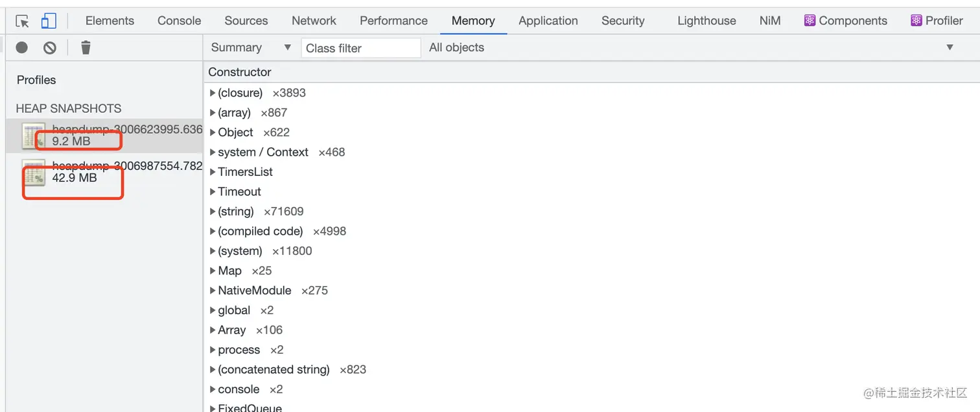Expand the (closure) constructor row
The height and width of the screenshot is (412, 980).
pyautogui.click(x=213, y=93)
